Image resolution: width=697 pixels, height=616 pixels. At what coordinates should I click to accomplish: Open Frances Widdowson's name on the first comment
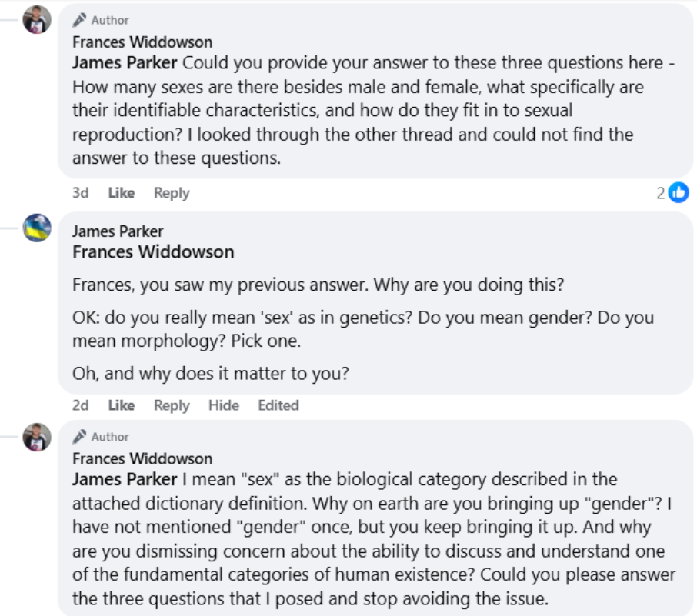[x=142, y=42]
